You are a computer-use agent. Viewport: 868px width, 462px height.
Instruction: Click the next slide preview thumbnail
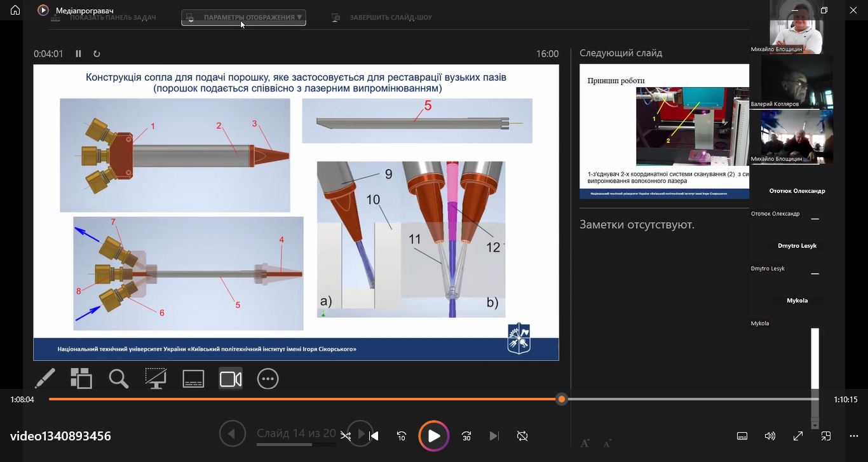point(665,131)
